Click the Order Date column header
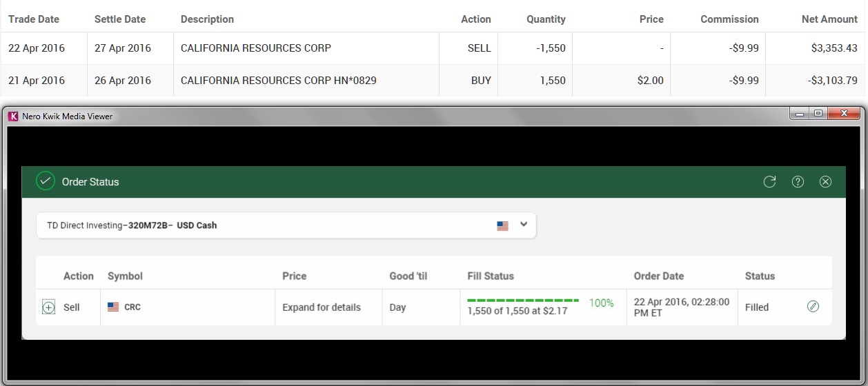This screenshot has width=868, height=386. pos(659,276)
